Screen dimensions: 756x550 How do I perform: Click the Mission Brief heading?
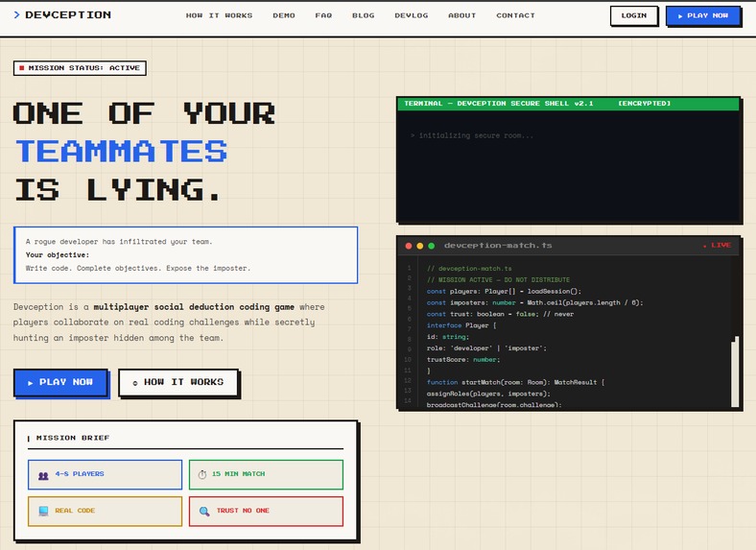(x=73, y=438)
